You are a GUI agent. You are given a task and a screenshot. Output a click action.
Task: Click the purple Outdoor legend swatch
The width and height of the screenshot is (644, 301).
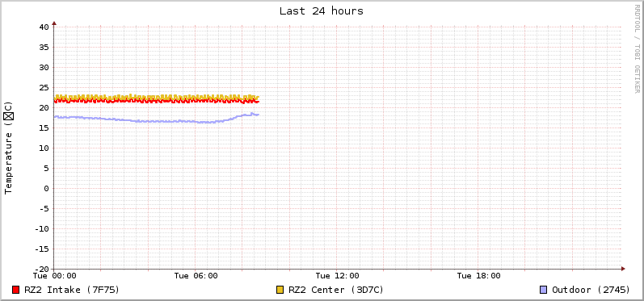tap(543, 290)
